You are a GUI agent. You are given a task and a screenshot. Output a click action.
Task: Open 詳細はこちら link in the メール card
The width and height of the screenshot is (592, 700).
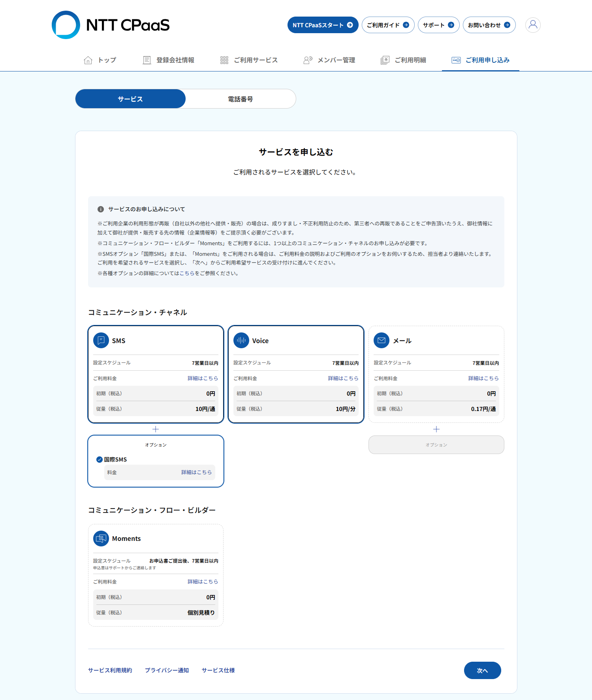pos(483,378)
